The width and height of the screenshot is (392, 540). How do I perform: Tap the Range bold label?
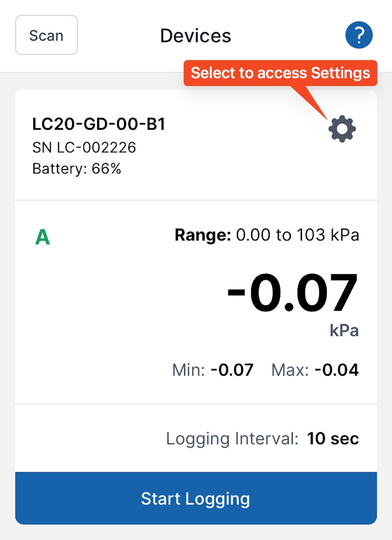203,236
